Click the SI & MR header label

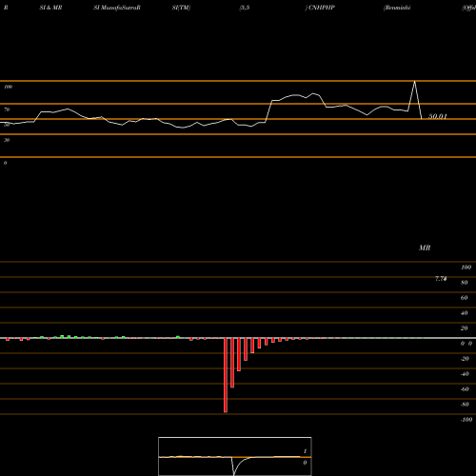click(50, 8)
